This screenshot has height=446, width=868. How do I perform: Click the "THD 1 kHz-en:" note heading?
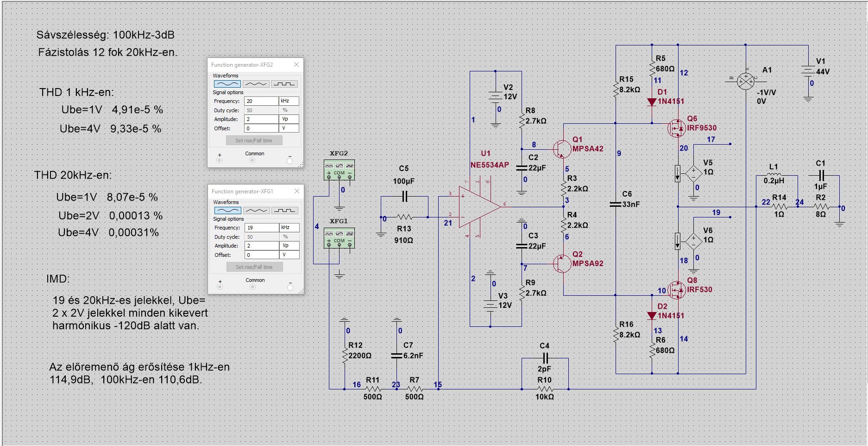coord(76,92)
